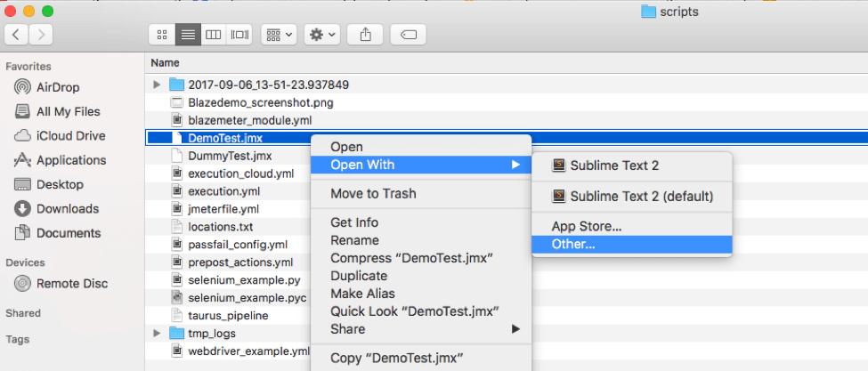Open AirDrop in the sidebar
868x371 pixels.
point(59,87)
